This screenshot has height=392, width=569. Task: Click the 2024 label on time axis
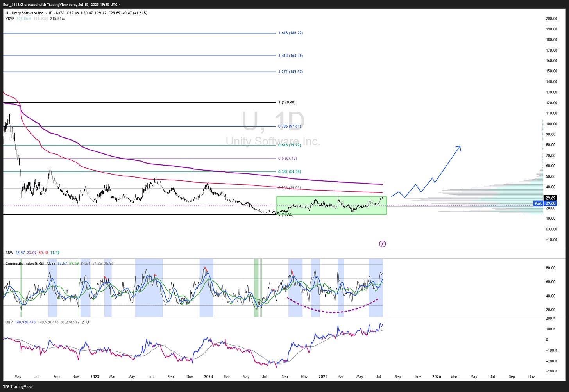209,377
